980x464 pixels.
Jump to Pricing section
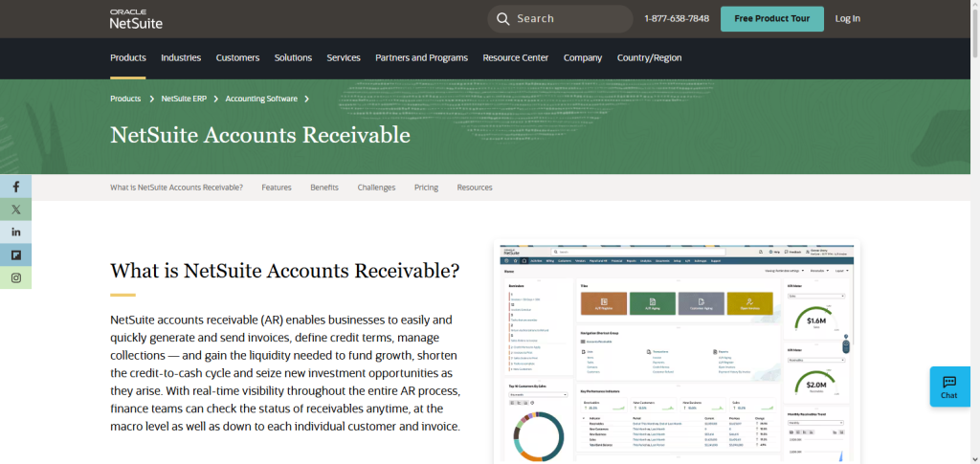click(x=426, y=188)
